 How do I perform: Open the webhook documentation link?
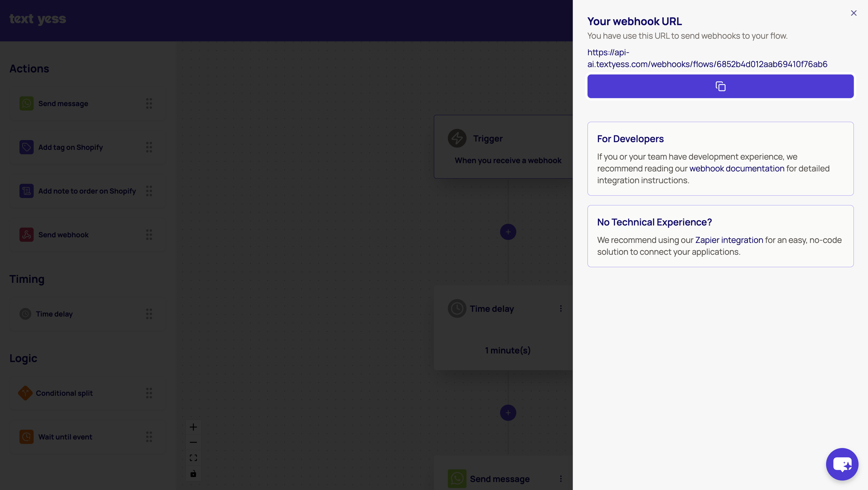737,169
